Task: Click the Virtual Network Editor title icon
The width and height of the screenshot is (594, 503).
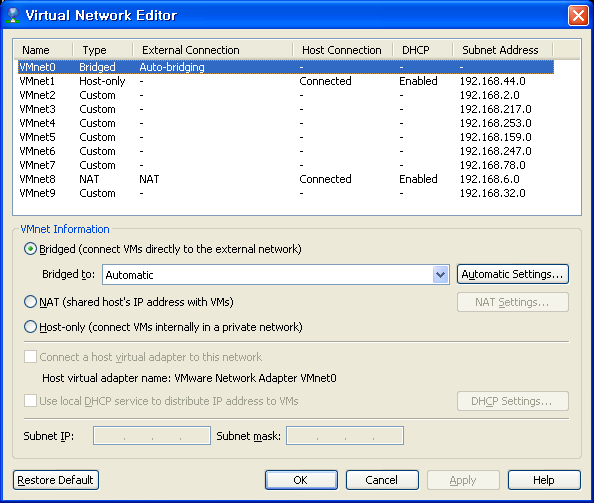Action: pos(13,15)
